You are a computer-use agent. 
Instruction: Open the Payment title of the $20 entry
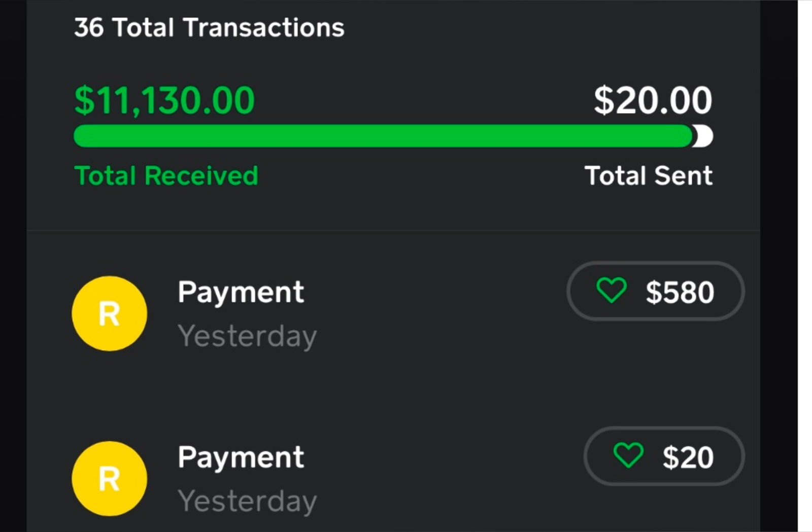coord(241,457)
